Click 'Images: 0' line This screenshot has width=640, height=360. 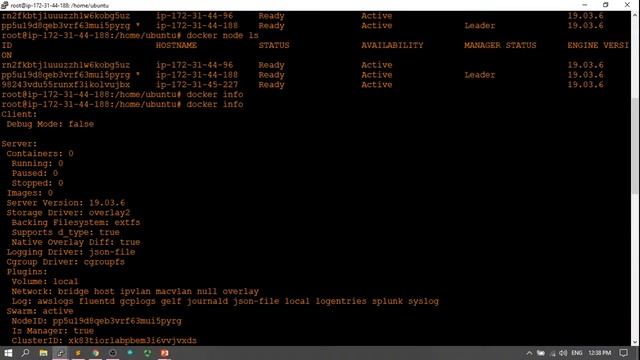tap(29, 193)
